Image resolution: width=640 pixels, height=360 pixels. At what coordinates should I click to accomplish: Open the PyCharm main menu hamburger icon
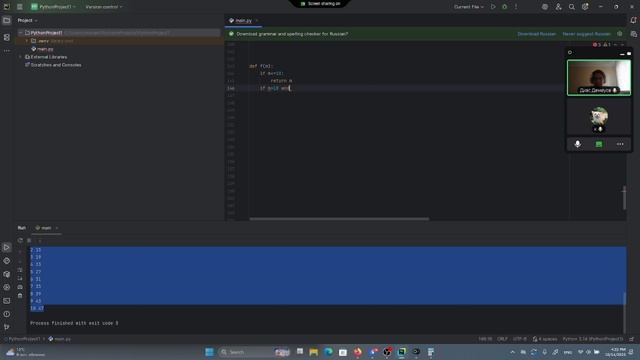pyautogui.click(x=20, y=7)
